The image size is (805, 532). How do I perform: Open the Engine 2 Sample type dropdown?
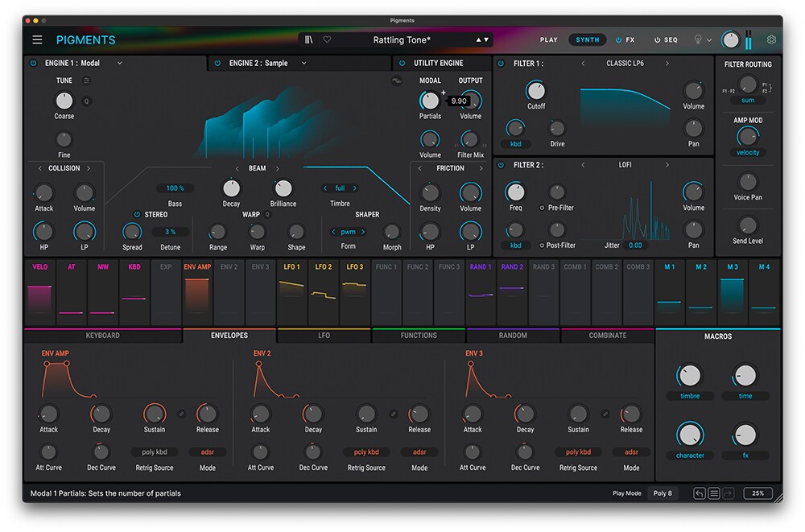point(304,63)
